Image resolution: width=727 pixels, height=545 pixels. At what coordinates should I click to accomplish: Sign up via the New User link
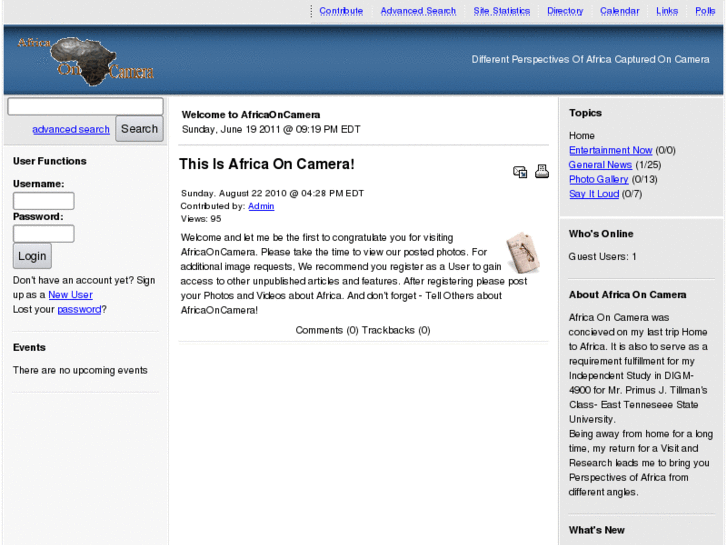[70, 295]
